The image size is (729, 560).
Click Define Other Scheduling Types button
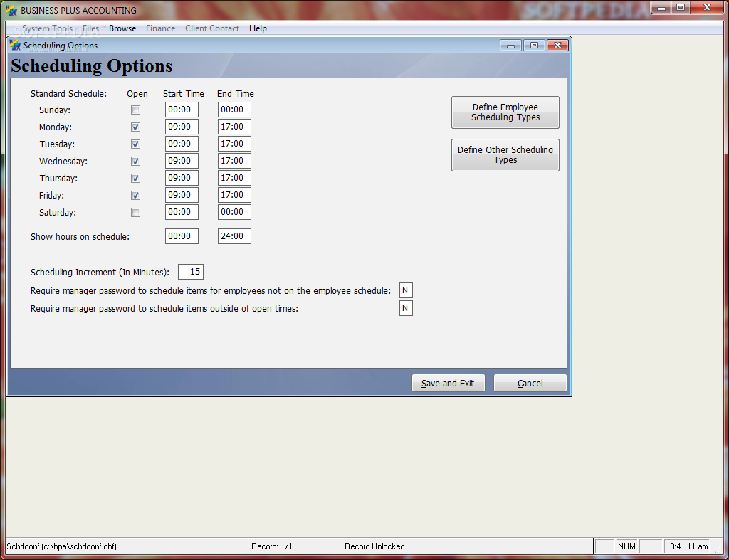click(x=505, y=155)
